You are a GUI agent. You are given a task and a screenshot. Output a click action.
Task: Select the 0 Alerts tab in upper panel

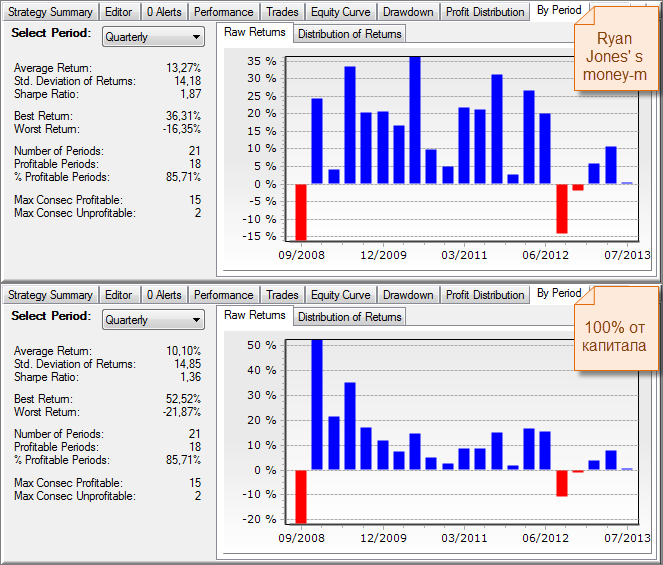coord(164,12)
